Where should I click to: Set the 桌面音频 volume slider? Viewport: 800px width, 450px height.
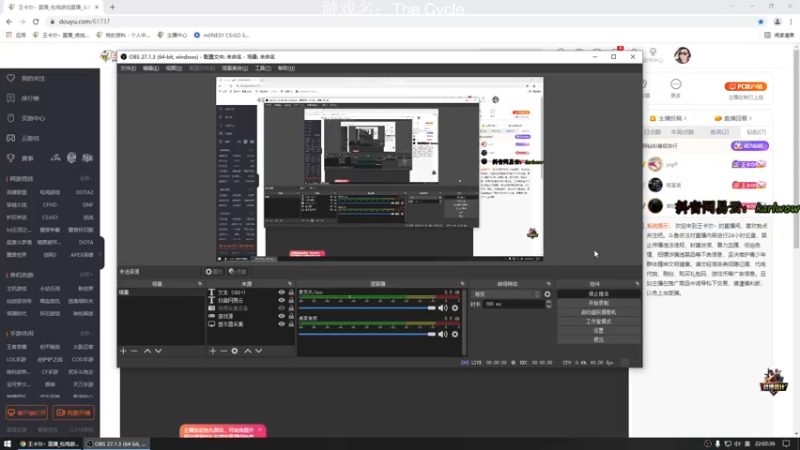click(x=367, y=334)
